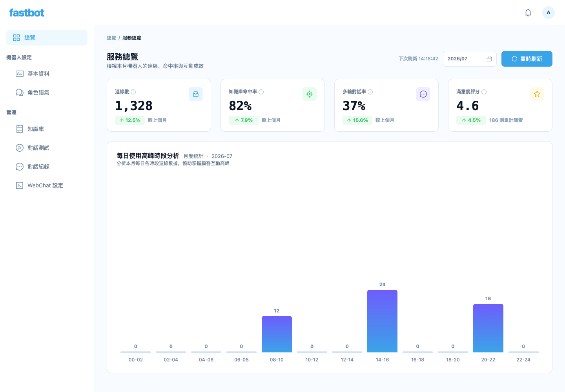Click the 滿意度評分 star icon
565x392 pixels.
[x=537, y=94]
